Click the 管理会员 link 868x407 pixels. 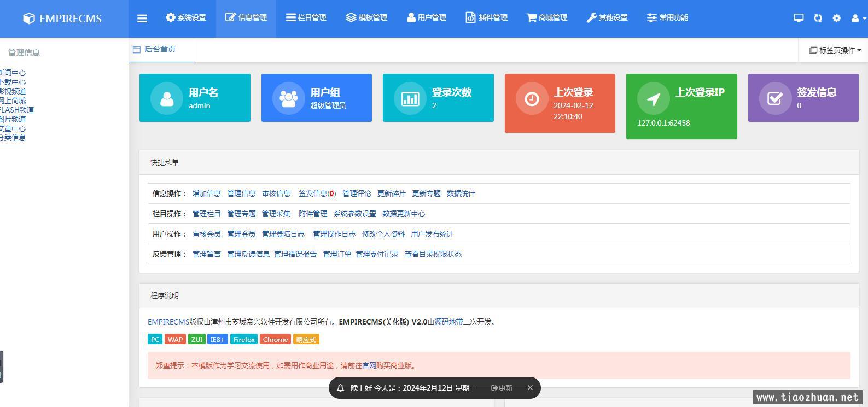[x=241, y=234]
